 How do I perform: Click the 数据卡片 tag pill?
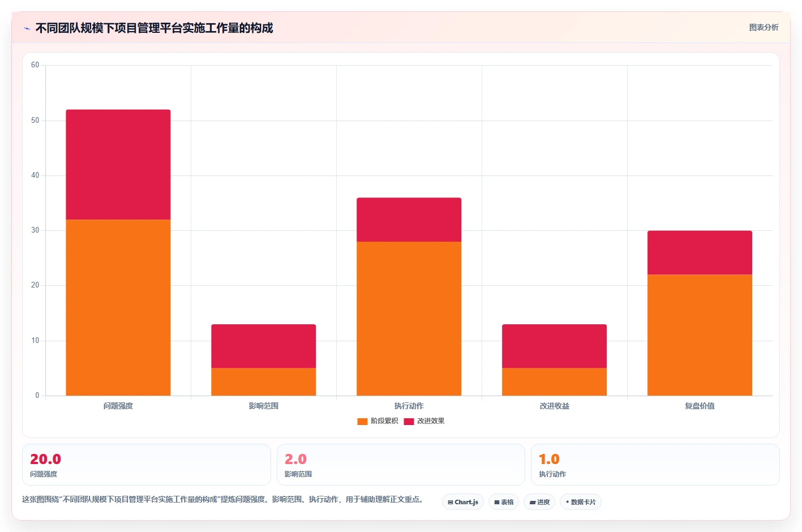tap(581, 502)
